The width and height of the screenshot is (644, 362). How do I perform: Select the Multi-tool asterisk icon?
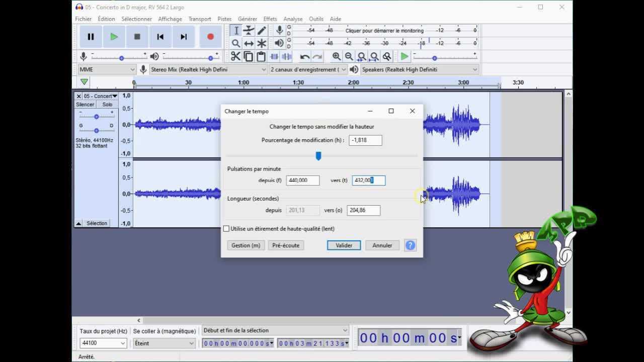(x=262, y=43)
